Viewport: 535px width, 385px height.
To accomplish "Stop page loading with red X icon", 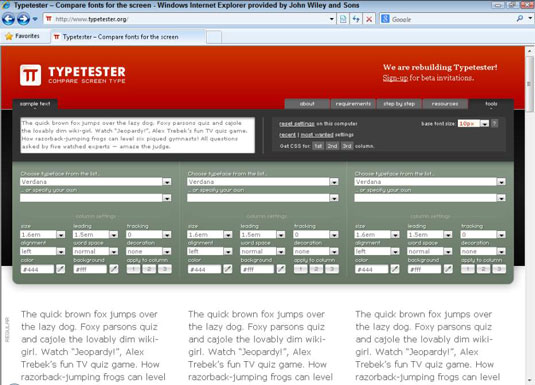I will click(x=369, y=19).
